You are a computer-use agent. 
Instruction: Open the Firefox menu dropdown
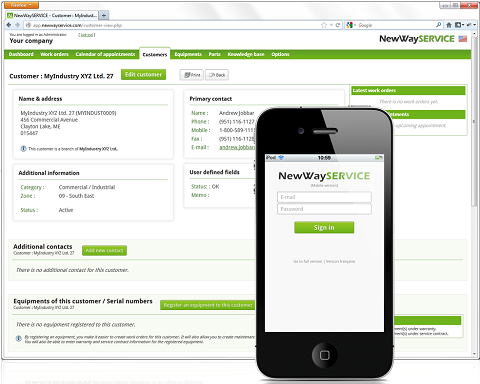click(20, 5)
